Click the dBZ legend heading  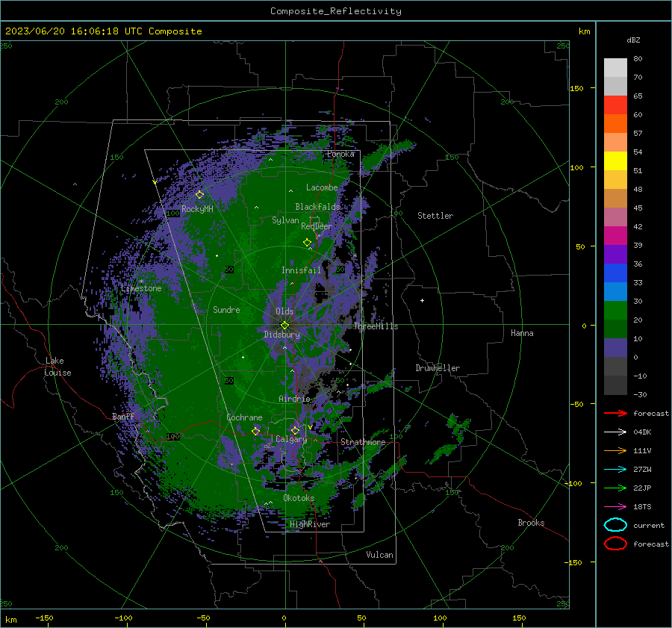click(x=633, y=40)
